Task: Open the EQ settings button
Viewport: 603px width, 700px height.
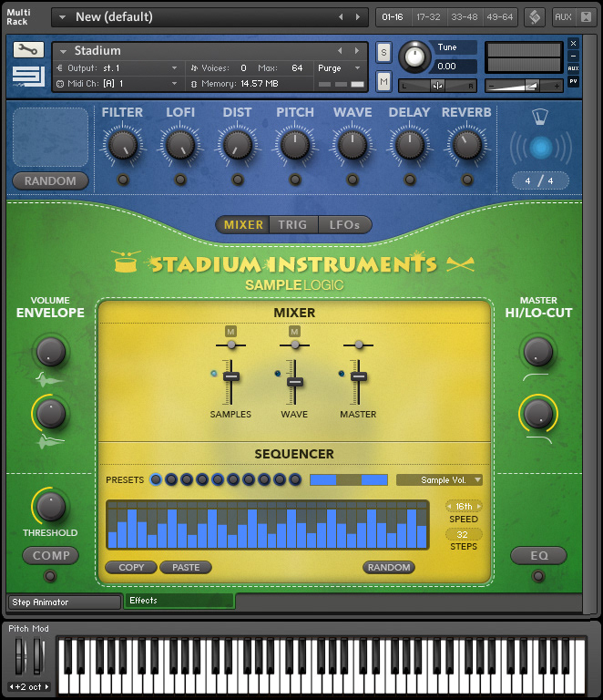Action: pyautogui.click(x=538, y=556)
